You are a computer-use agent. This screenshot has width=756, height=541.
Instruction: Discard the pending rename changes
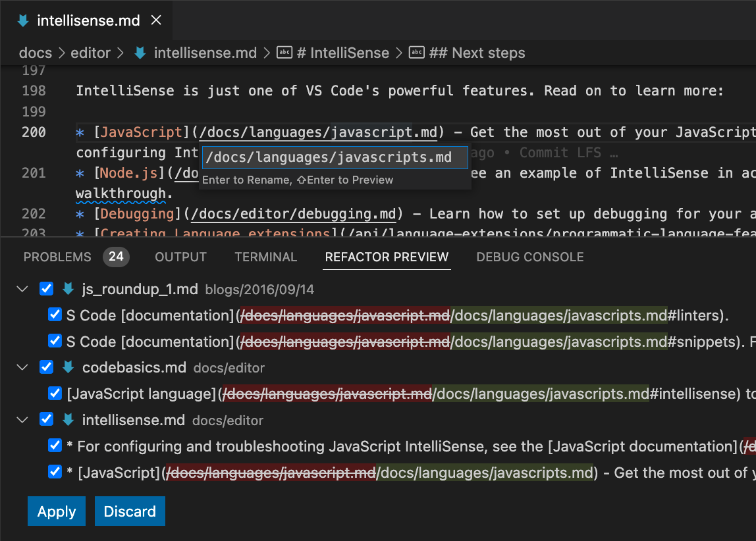coord(130,511)
